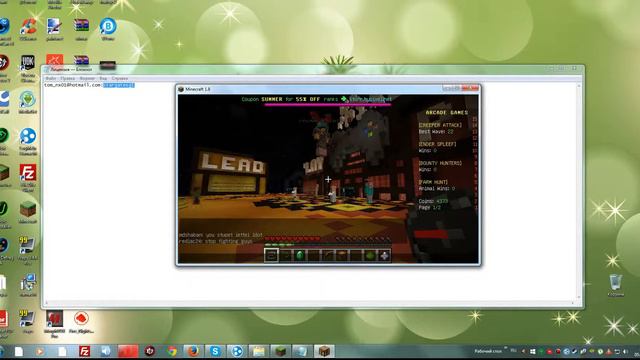
Task: Click the email address text in Notepad
Action: (73, 85)
